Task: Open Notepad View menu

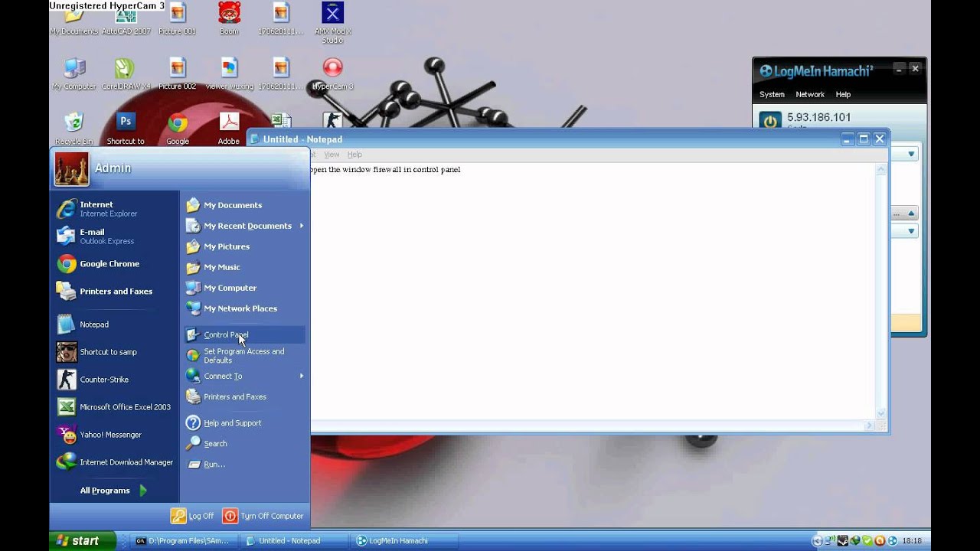Action: (x=332, y=155)
